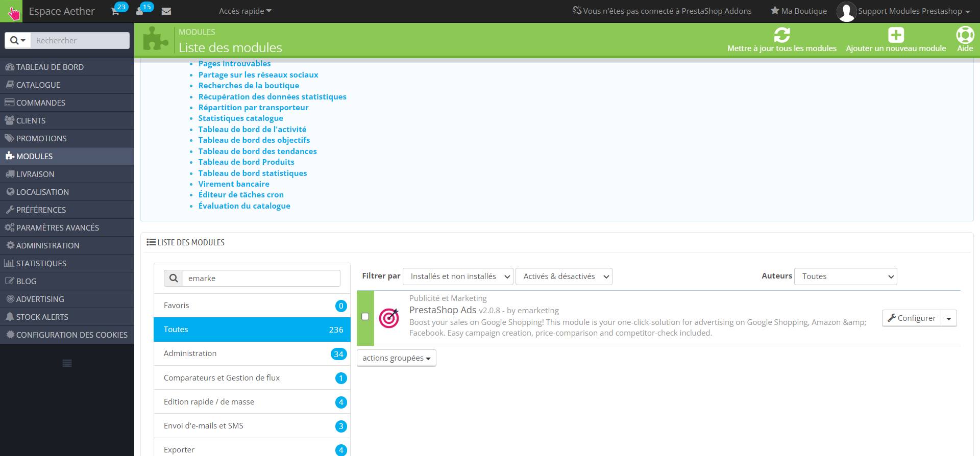Image resolution: width=980 pixels, height=456 pixels.
Task: Click the module search magnifier icon
Action: coord(174,278)
